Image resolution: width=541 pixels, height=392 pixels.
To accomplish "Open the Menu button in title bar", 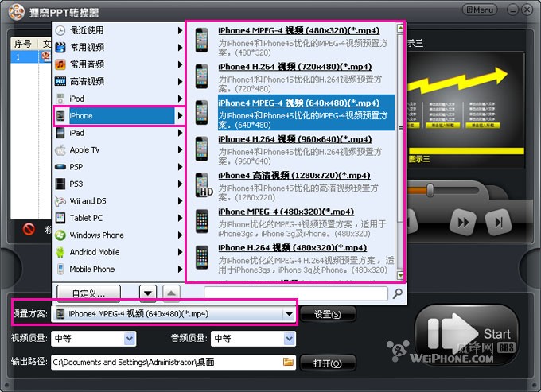I will pyautogui.click(x=480, y=10).
